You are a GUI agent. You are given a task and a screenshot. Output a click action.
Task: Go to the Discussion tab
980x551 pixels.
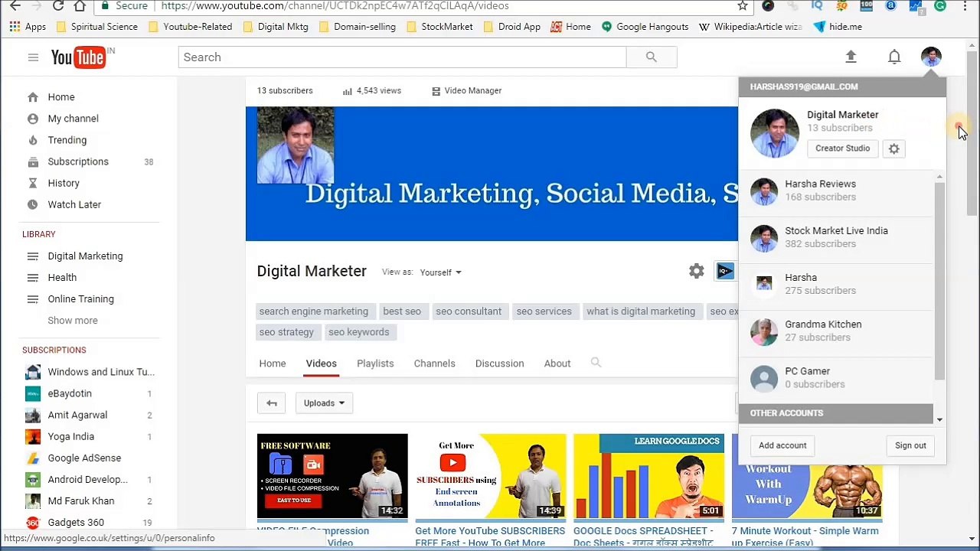pos(499,364)
